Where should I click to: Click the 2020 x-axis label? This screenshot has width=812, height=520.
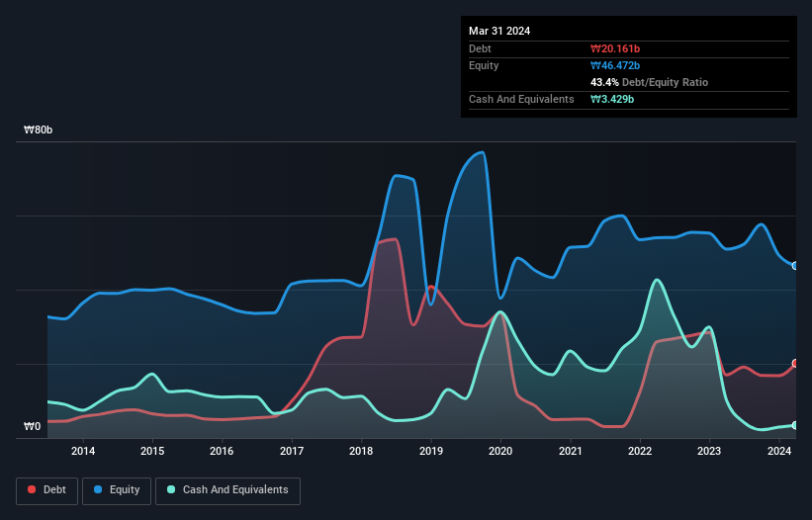[x=500, y=451]
